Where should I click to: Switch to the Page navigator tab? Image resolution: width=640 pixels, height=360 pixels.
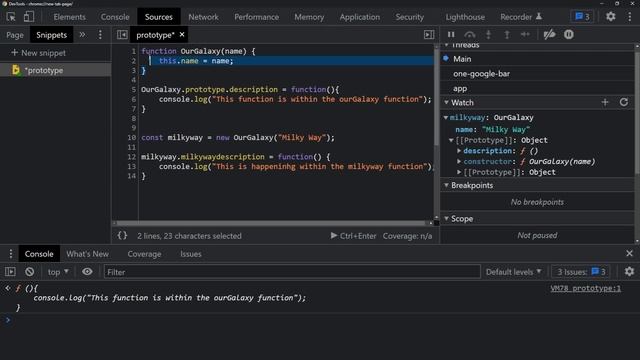15,35
